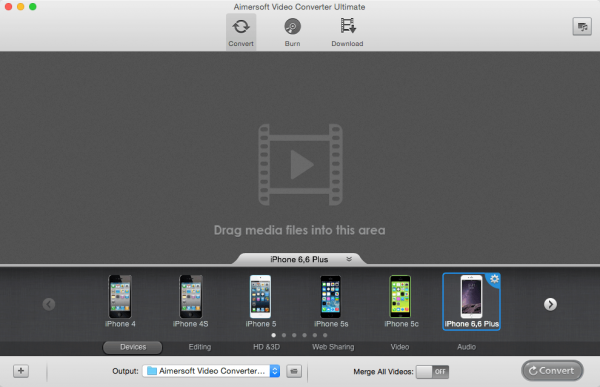Open the Web Sharing tab

pos(333,347)
